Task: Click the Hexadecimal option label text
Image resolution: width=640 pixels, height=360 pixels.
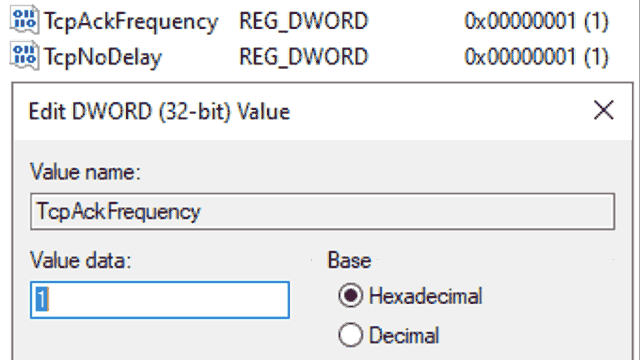Action: [425, 296]
